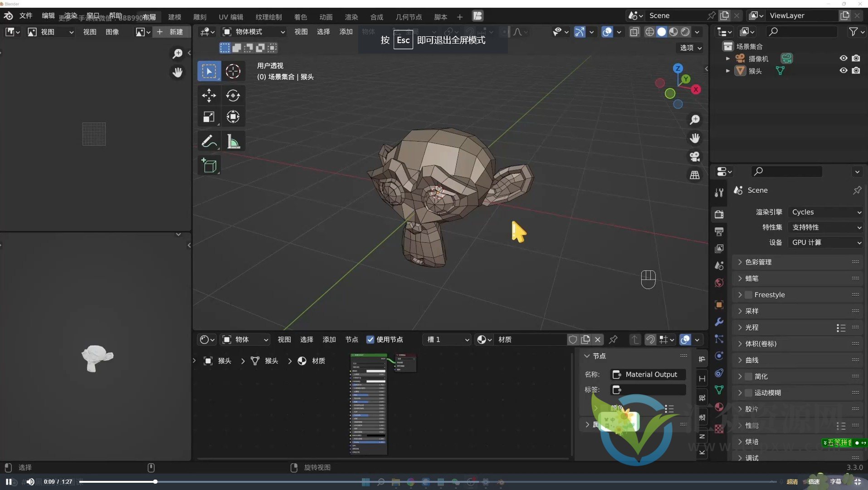868x490 pixels.
Task: Open the 渲染引擎 Cycles dropdown
Action: click(824, 212)
